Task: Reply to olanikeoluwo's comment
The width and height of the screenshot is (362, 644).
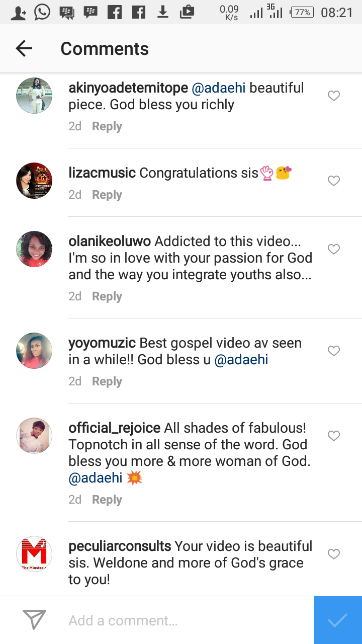Action: pos(107,296)
